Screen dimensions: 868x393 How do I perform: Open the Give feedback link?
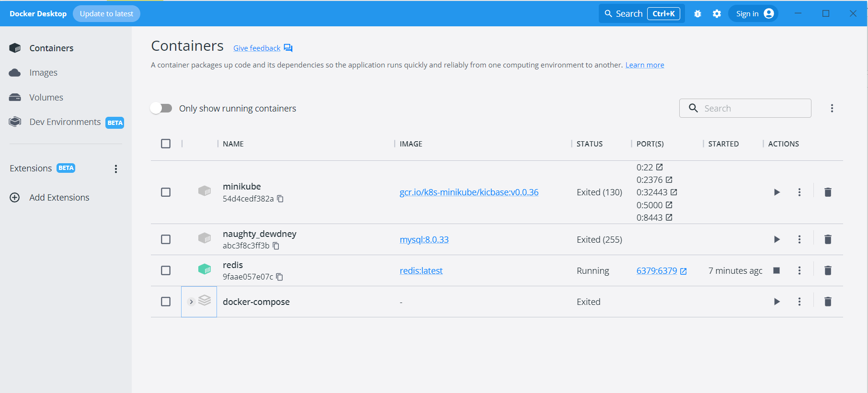click(x=257, y=48)
